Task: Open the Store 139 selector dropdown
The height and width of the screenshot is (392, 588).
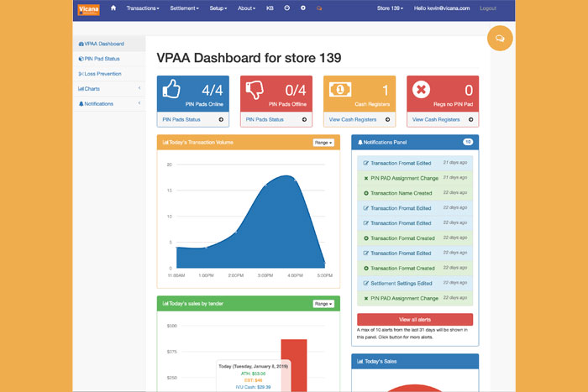Action: [390, 8]
